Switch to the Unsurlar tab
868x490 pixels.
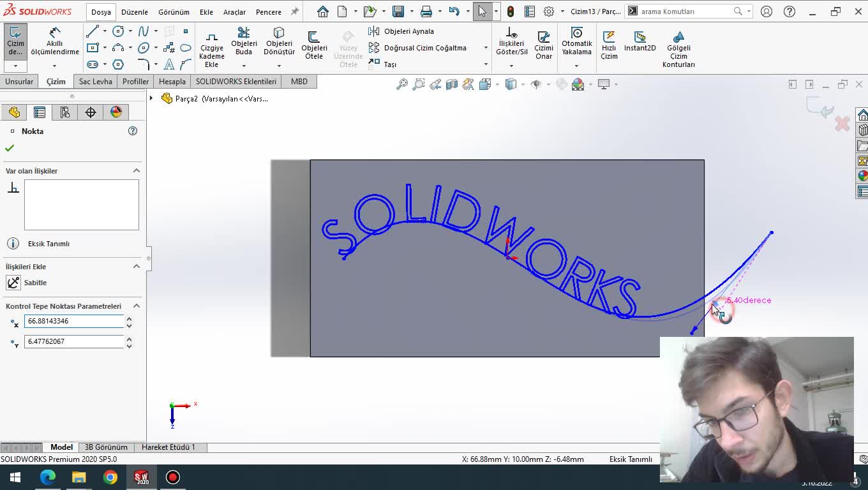coord(19,82)
